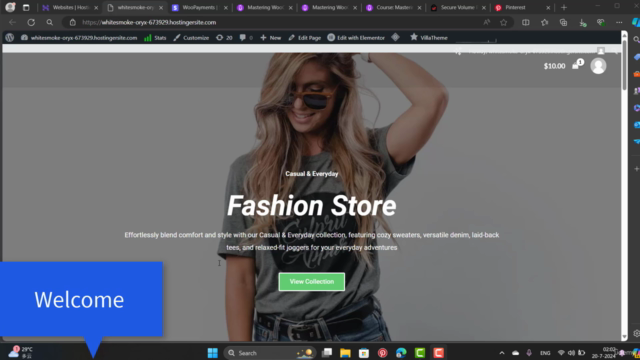The width and height of the screenshot is (640, 360).
Task: Open the comments bubble in admin bar
Action: tap(246, 38)
